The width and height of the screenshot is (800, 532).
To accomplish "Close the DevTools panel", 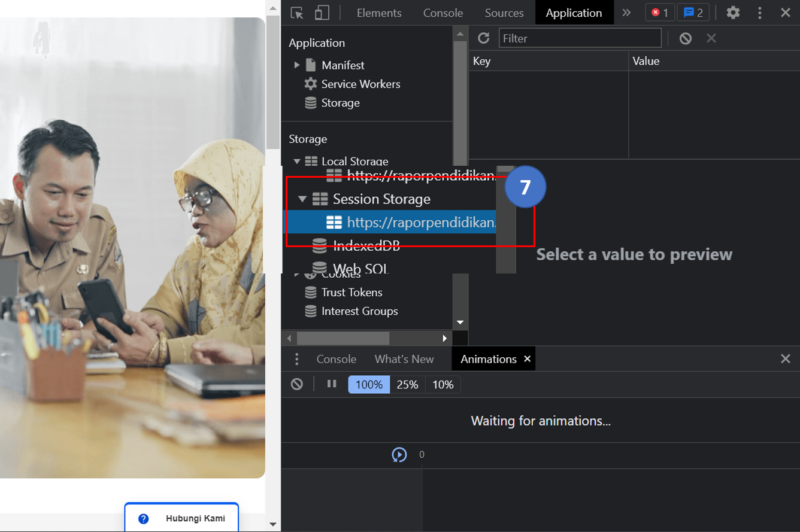I will pyautogui.click(x=786, y=13).
